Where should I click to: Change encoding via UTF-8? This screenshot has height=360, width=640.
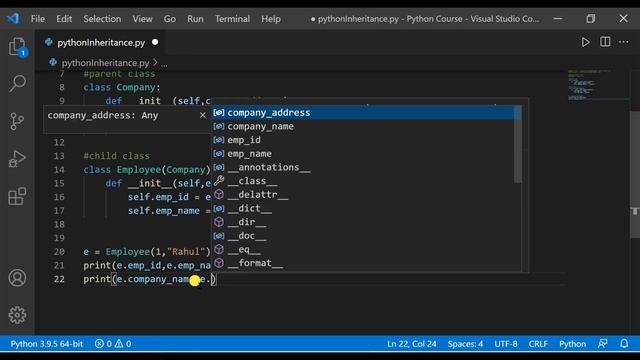506,344
